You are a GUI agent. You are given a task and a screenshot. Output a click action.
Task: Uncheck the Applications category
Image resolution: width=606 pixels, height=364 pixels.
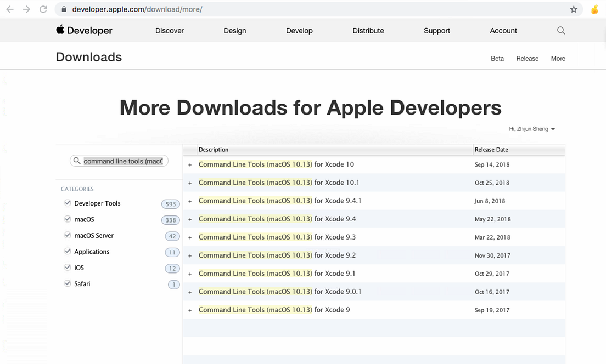(68, 251)
